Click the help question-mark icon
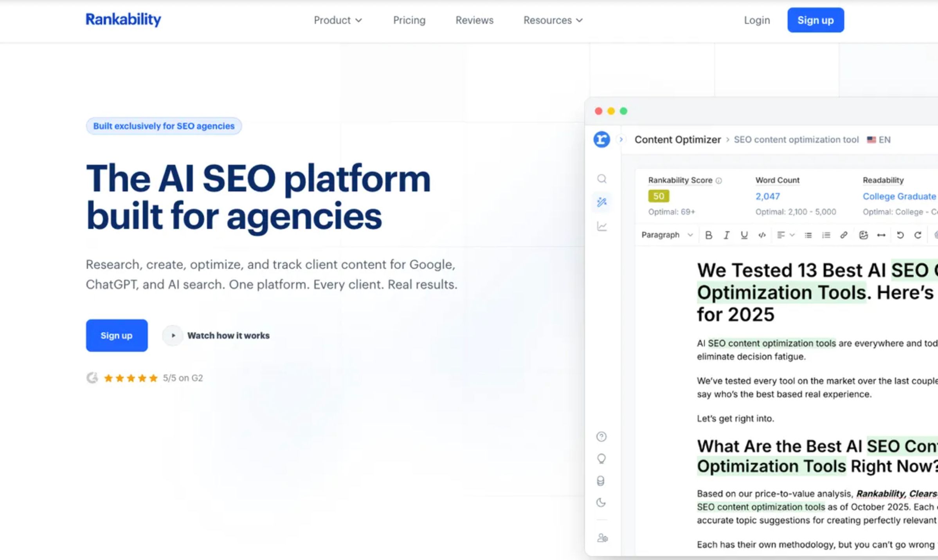This screenshot has height=560, width=938. click(601, 436)
